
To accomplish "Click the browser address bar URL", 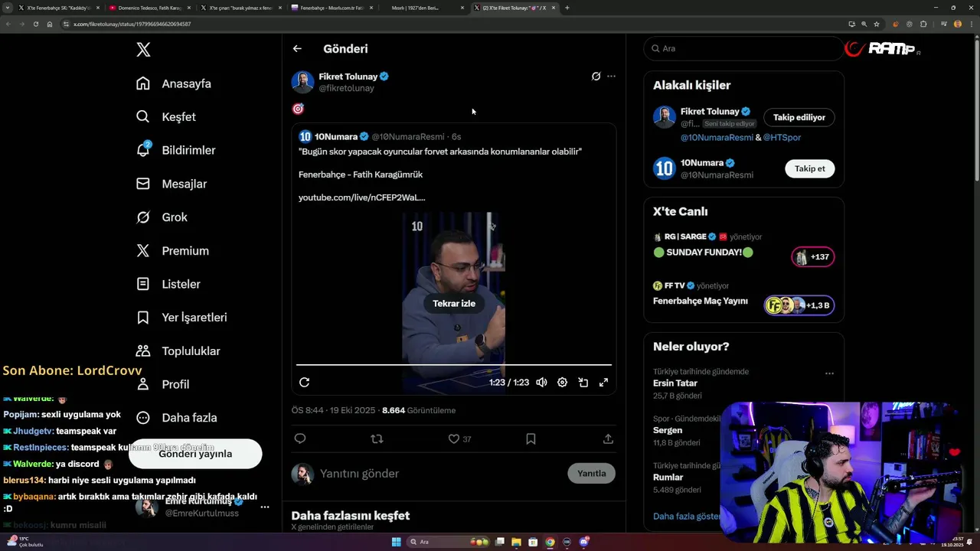I will [132, 24].
